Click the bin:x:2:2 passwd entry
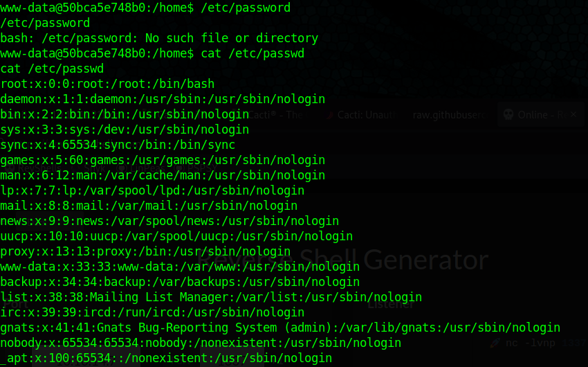This screenshot has width=588, height=367. click(x=125, y=114)
